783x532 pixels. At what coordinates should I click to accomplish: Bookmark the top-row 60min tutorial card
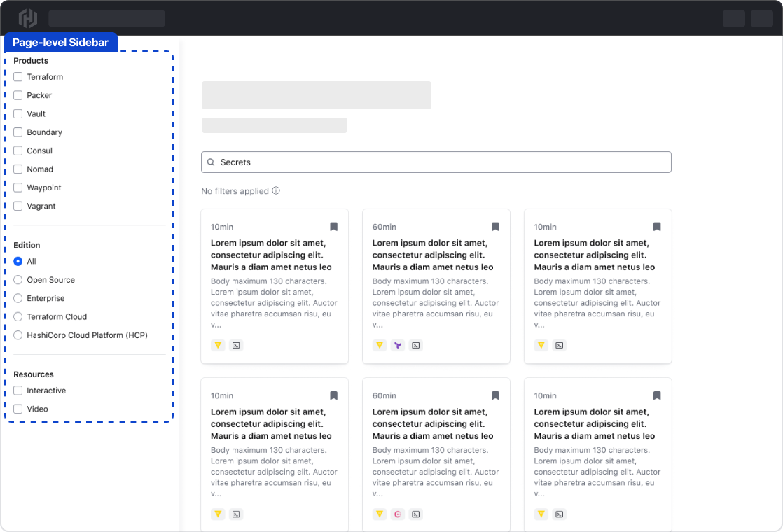pyautogui.click(x=495, y=227)
